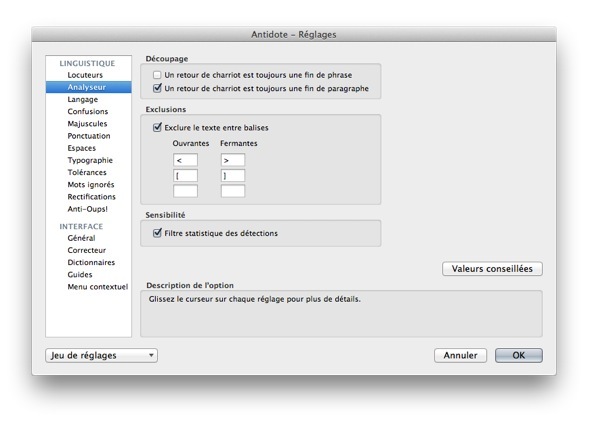Select Correcteur under Interface
This screenshot has width=609, height=426.
point(87,250)
